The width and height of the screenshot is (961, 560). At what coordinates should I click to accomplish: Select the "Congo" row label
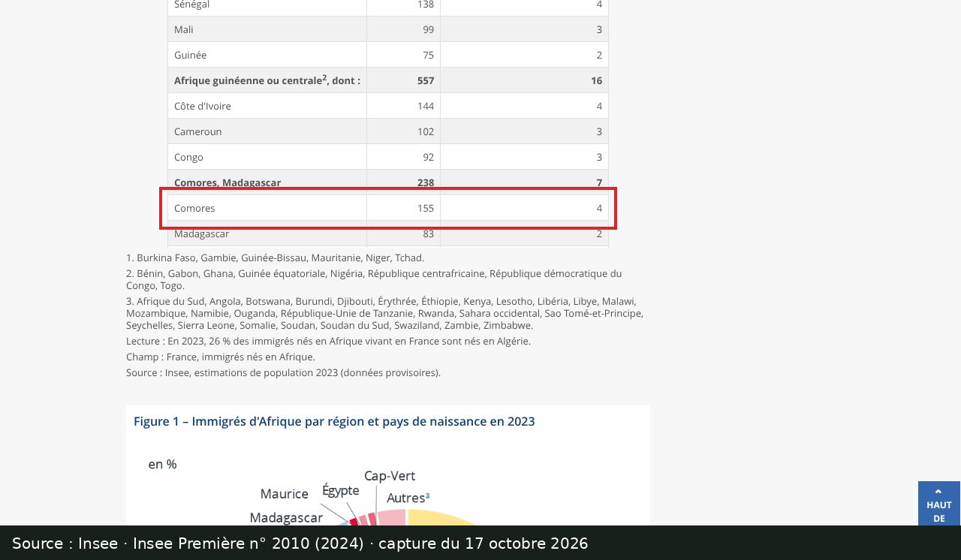188,157
